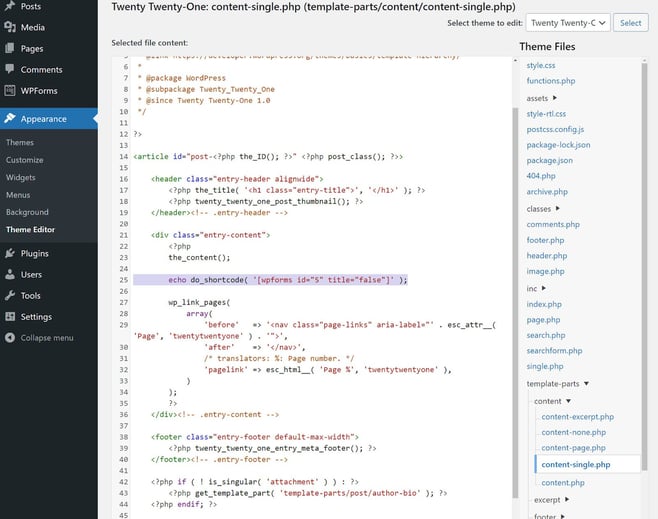Open the Customize submenu item

pos(24,160)
